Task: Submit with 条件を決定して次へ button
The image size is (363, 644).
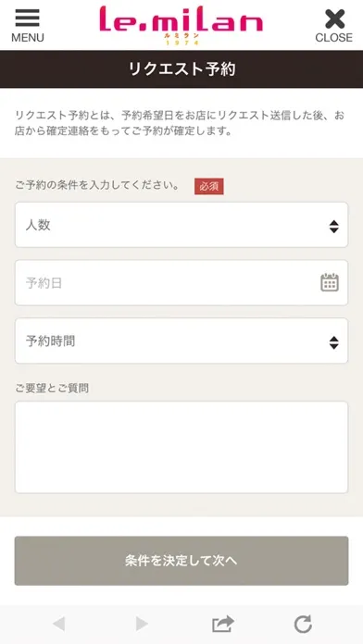Action: (x=181, y=561)
